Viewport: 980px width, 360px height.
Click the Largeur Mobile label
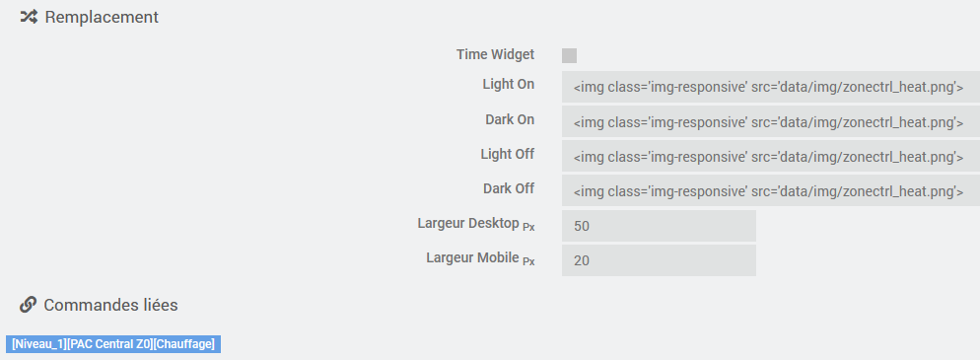(x=472, y=257)
